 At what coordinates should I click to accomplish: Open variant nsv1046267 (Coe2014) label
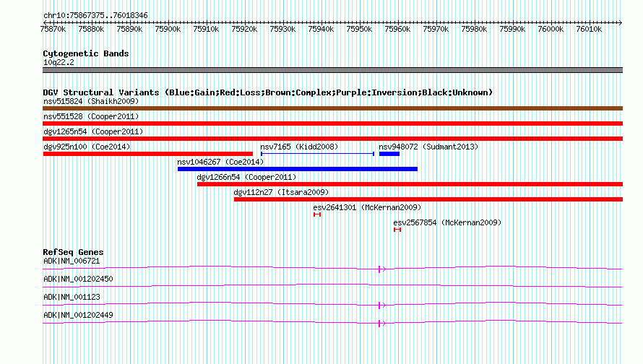pos(220,162)
